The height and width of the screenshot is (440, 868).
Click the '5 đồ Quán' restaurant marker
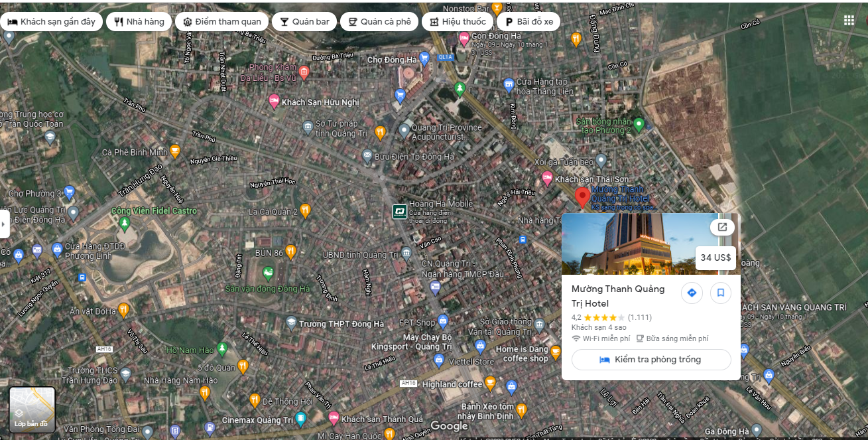point(243,366)
